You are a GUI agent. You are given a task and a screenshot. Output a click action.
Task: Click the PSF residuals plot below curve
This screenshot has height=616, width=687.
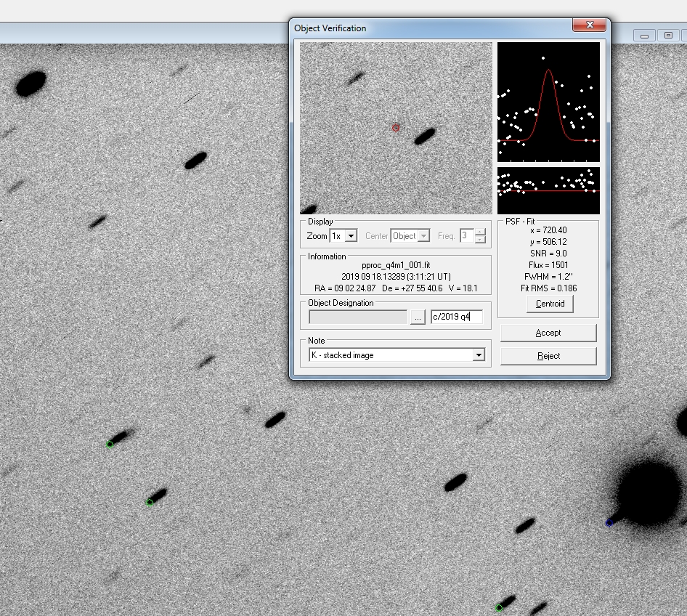548,190
